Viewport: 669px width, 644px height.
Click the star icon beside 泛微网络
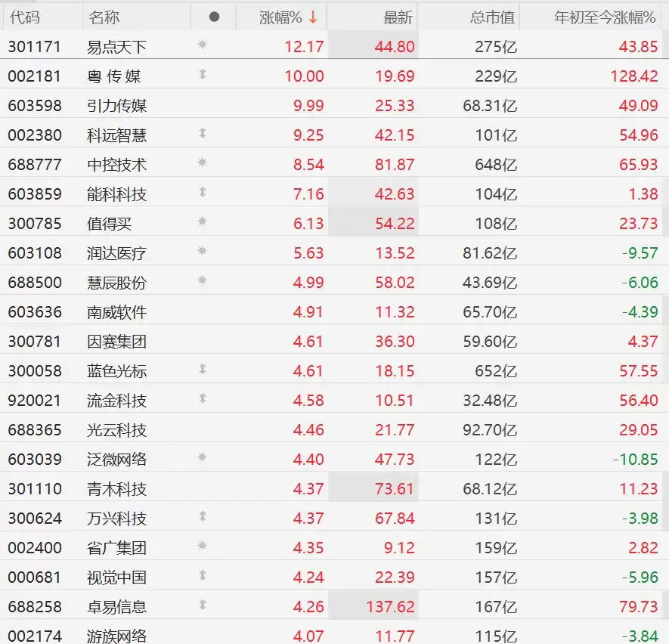[203, 457]
